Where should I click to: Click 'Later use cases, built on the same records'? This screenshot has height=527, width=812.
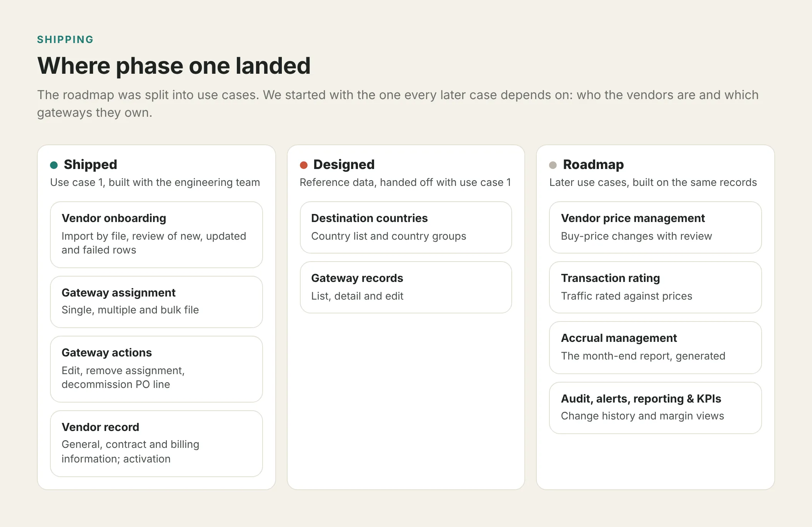(653, 182)
